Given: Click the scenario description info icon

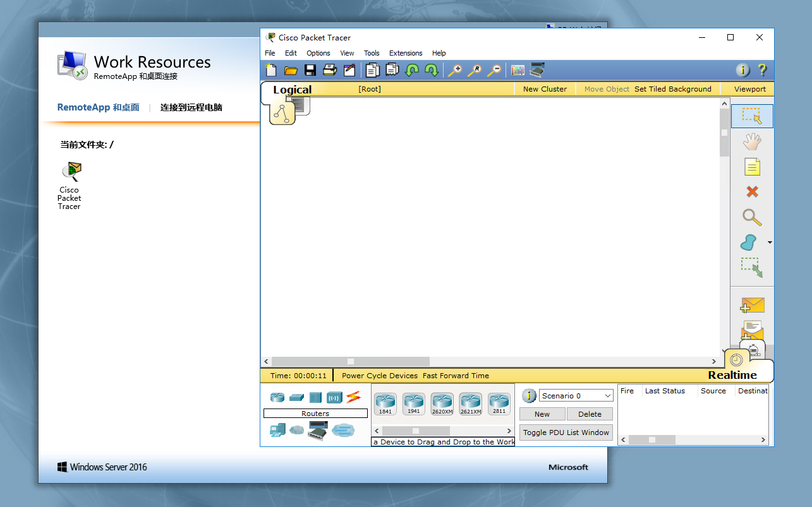Looking at the screenshot, I should [x=530, y=396].
